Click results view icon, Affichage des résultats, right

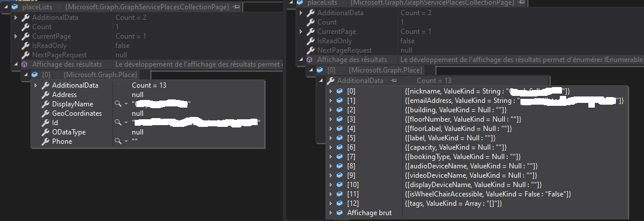[310, 60]
